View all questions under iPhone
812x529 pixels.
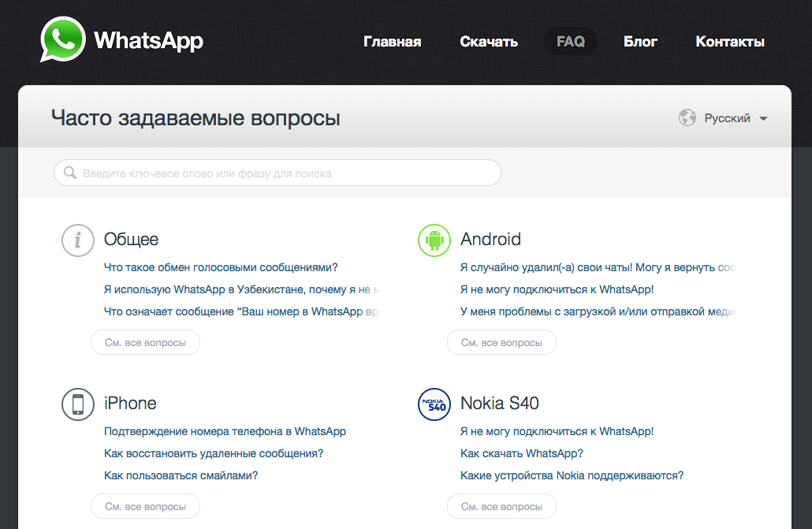coord(146,506)
